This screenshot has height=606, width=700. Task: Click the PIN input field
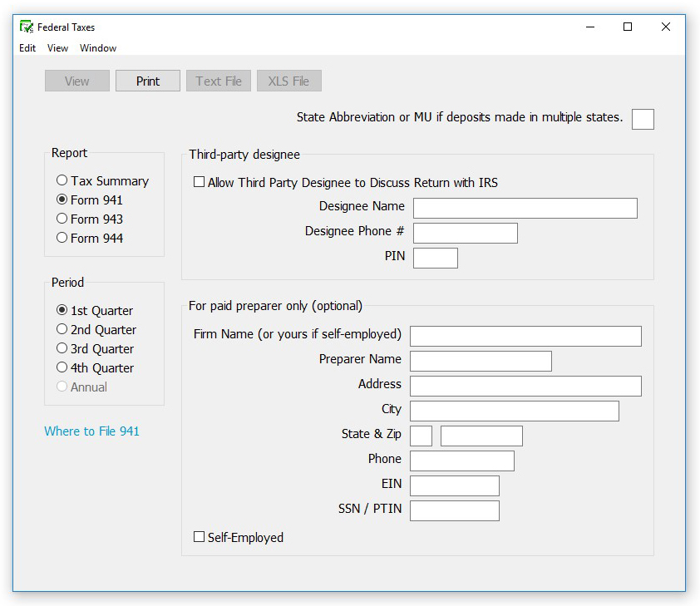pyautogui.click(x=436, y=259)
